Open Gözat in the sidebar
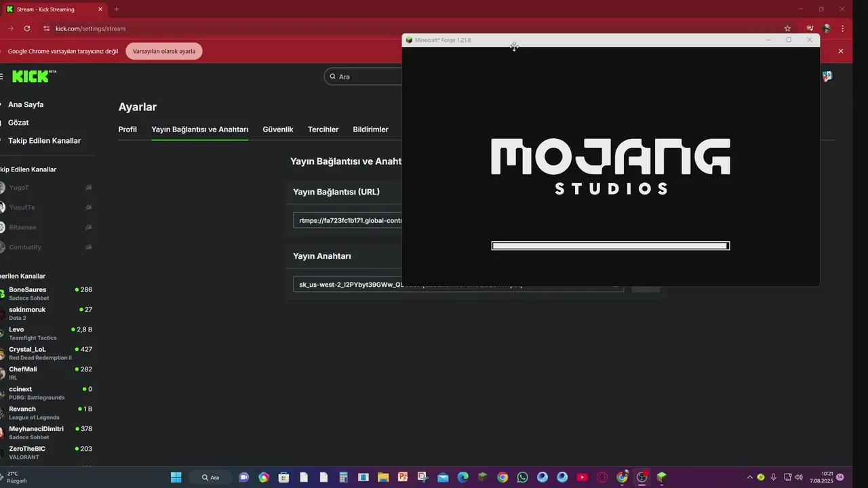 coord(18,123)
